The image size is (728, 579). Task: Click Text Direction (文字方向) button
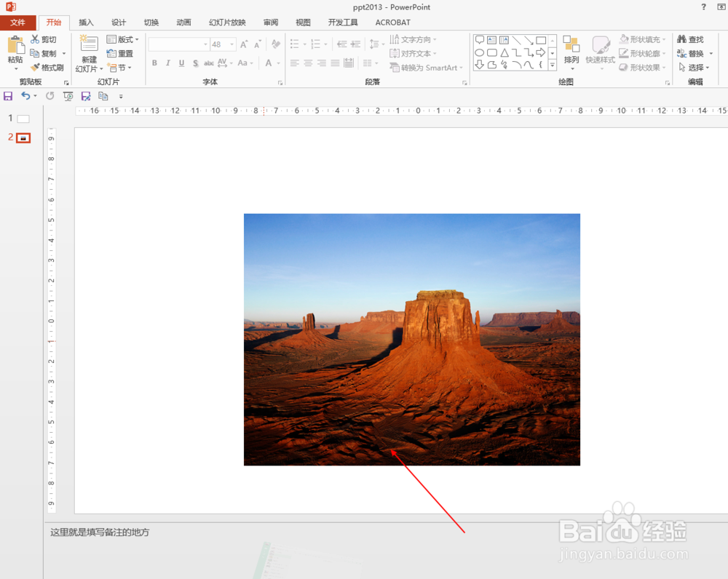coord(414,39)
